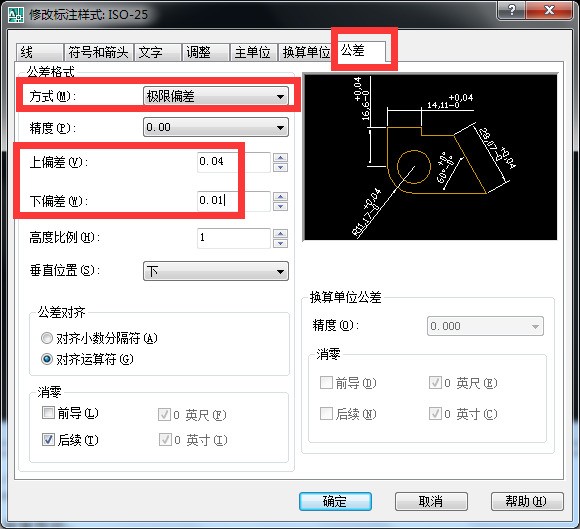Increase 高度比例 with the up spinner
580x529 pixels.
pyautogui.click(x=280, y=234)
